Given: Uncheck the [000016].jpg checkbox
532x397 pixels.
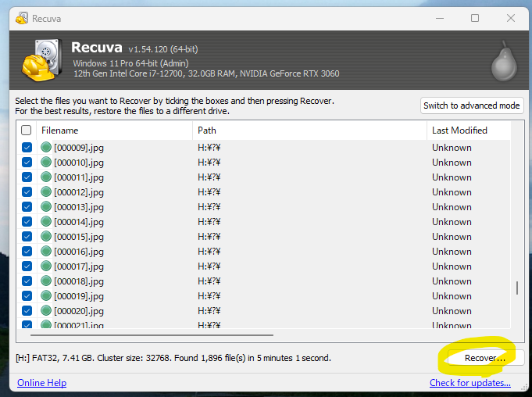Looking at the screenshot, I should pyautogui.click(x=27, y=251).
